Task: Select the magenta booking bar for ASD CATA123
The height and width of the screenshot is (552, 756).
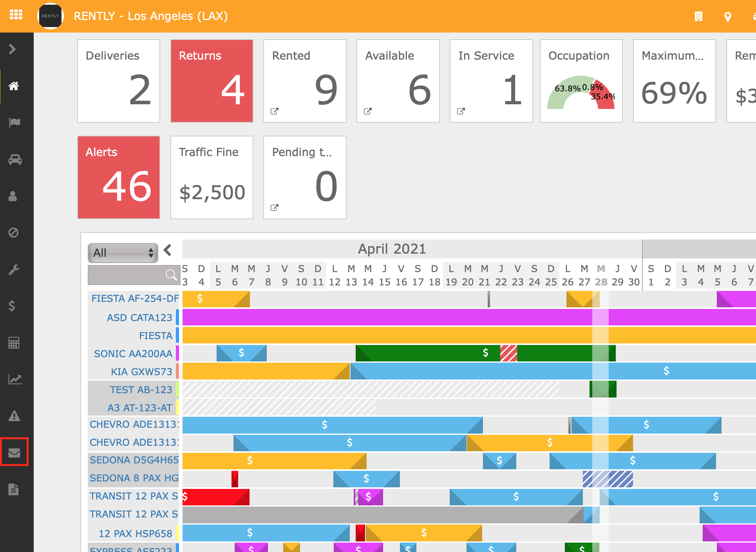Action: (x=469, y=317)
